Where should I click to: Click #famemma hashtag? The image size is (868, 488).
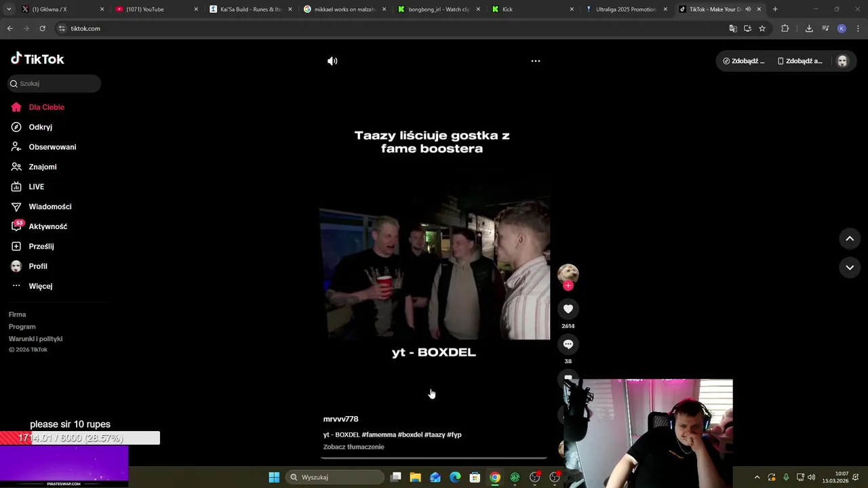click(379, 434)
